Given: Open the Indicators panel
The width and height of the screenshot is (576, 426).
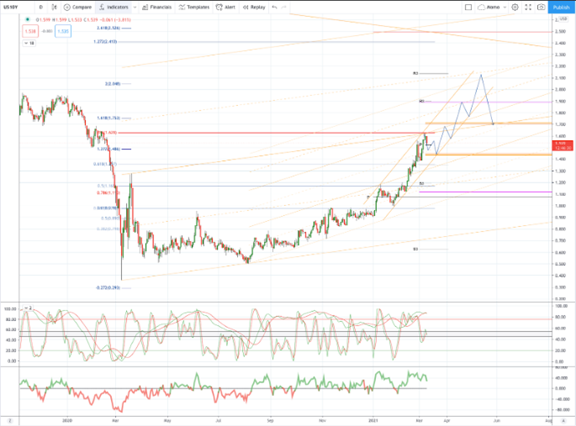Looking at the screenshot, I should pos(114,7).
